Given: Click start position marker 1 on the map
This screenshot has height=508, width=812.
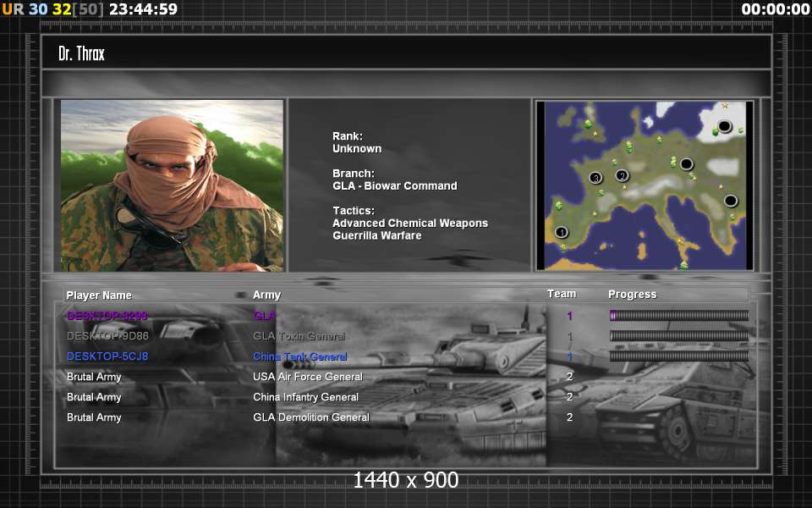Looking at the screenshot, I should pyautogui.click(x=562, y=232).
